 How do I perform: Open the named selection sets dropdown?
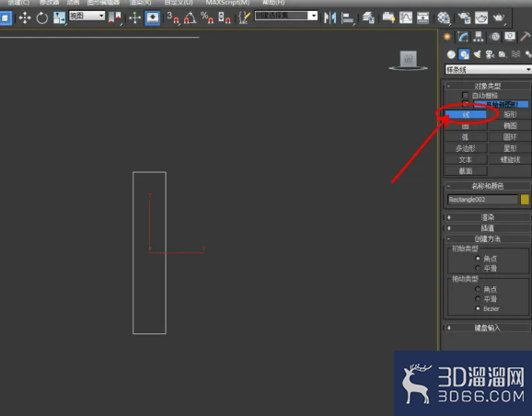286,16
